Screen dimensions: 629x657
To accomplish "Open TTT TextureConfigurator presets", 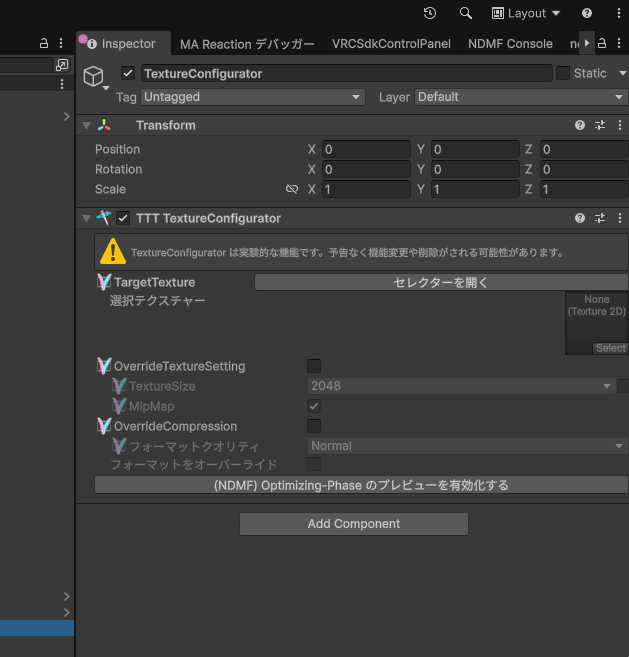I will (600, 218).
